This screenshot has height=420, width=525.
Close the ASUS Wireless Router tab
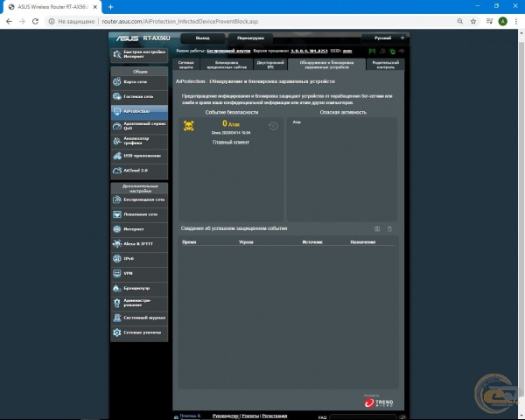pos(95,7)
